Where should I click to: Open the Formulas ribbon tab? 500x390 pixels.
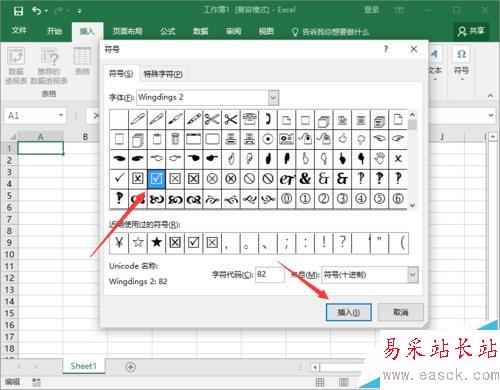tap(167, 32)
